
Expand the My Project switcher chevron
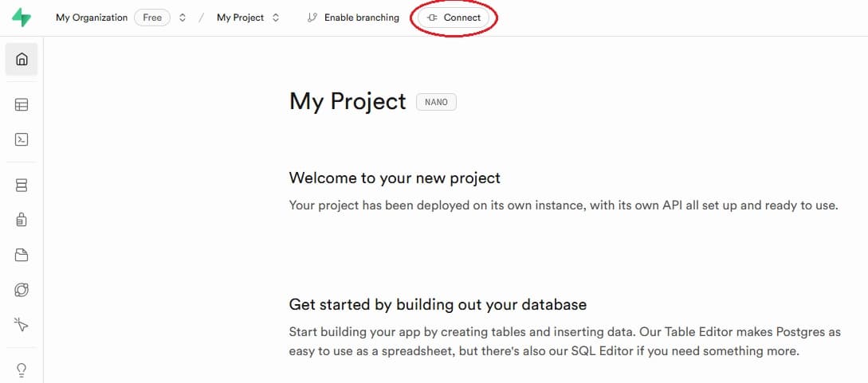[x=276, y=18]
